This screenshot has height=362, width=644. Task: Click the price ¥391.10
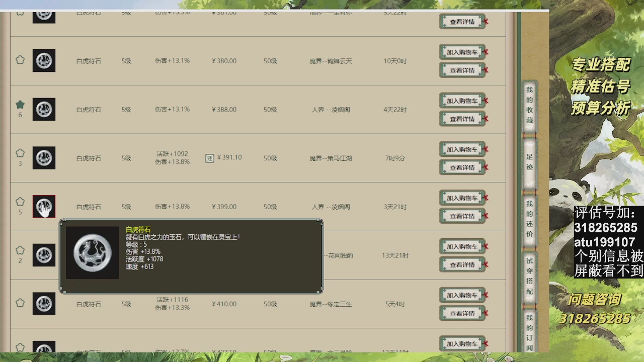pos(229,157)
